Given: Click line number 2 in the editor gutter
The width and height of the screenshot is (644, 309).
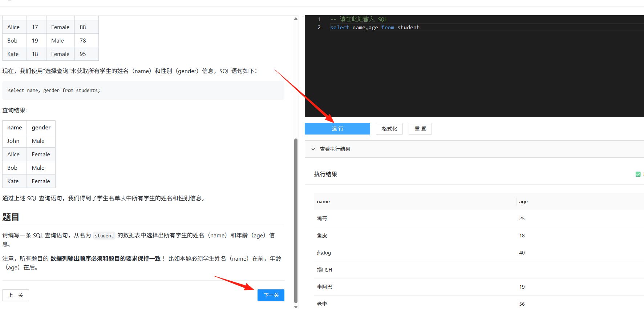Looking at the screenshot, I should pos(319,27).
